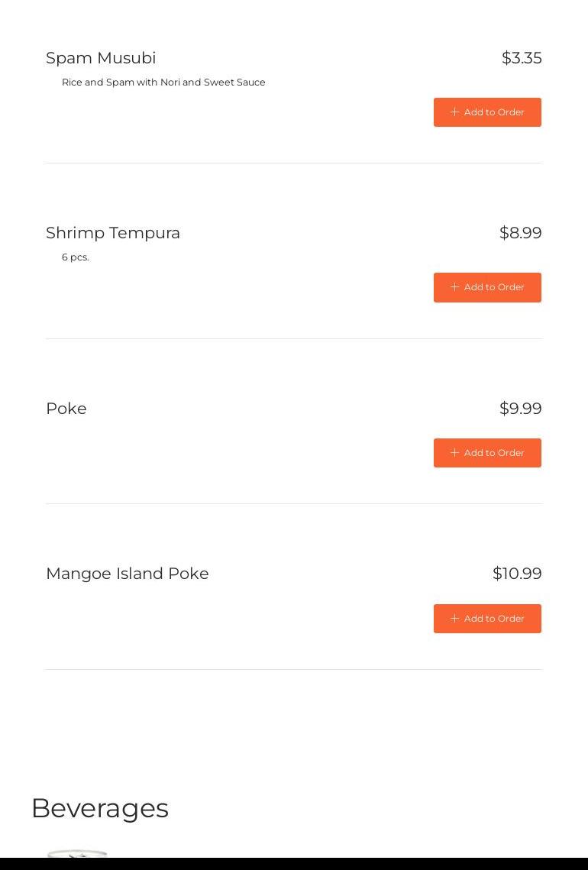Open the Spam Musubi item title
588x870 pixels.
(101, 58)
